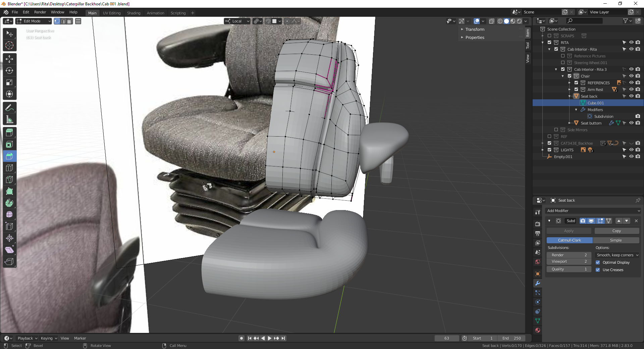
Task: Open the viewport shading options dropdown
Action: pyautogui.click(x=526, y=21)
